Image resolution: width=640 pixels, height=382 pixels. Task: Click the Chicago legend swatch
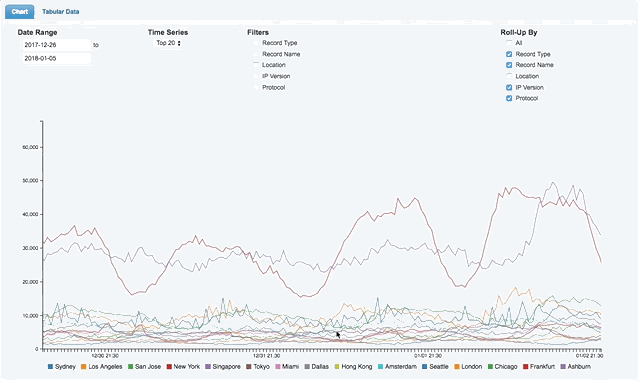(x=490, y=366)
